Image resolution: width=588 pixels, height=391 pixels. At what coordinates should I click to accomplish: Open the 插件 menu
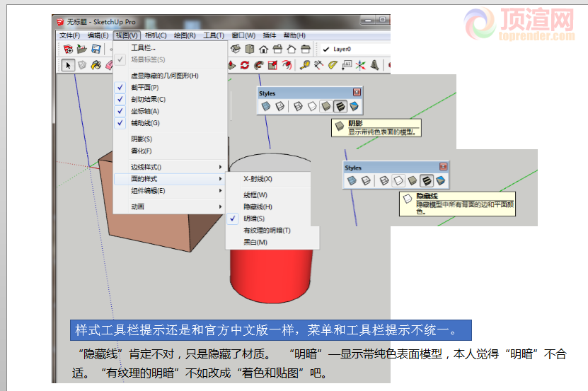pos(270,35)
